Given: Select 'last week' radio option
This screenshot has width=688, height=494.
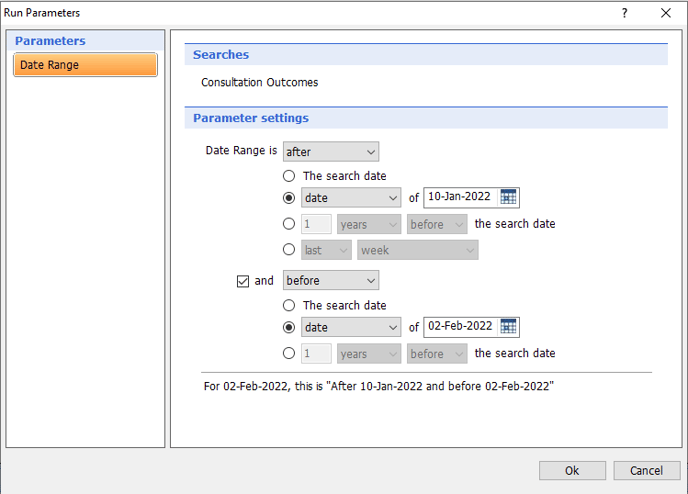Looking at the screenshot, I should [289, 250].
